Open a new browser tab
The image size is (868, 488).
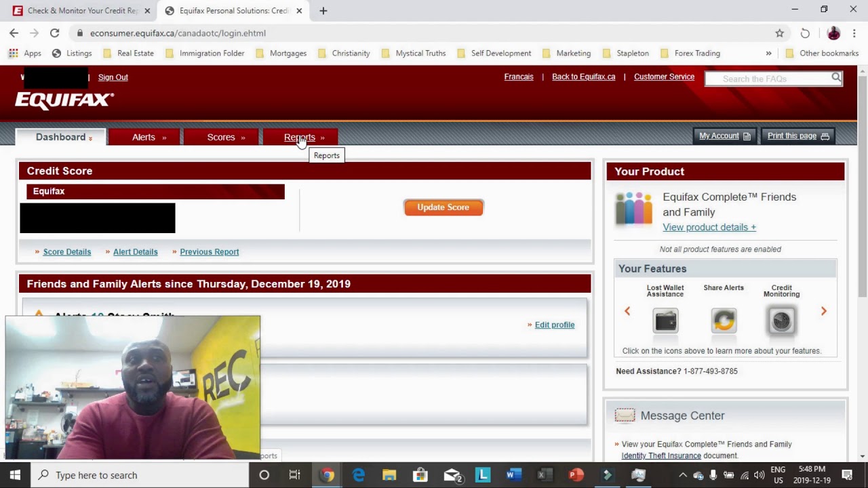click(323, 11)
